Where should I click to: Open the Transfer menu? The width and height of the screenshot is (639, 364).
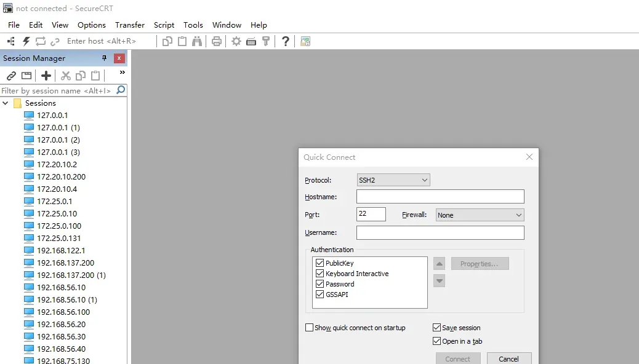130,25
